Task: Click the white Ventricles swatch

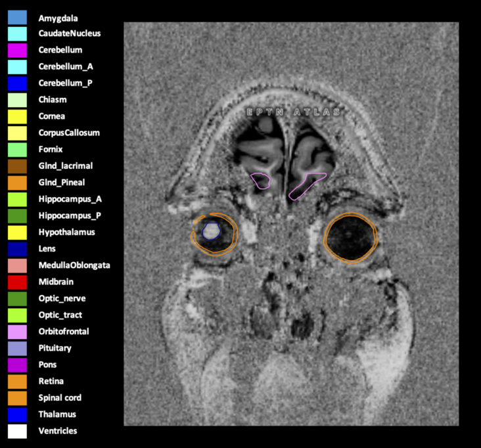Action: click(x=17, y=431)
